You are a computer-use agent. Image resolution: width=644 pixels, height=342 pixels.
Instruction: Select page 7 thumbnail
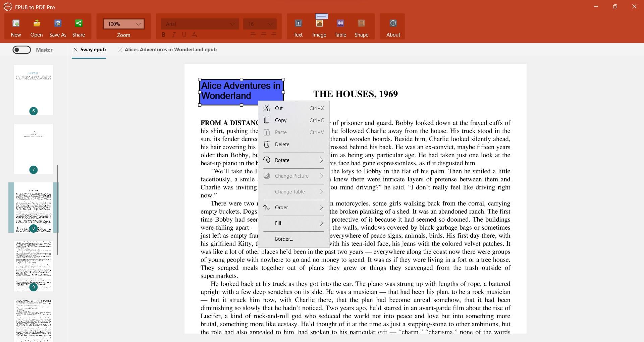pos(34,149)
